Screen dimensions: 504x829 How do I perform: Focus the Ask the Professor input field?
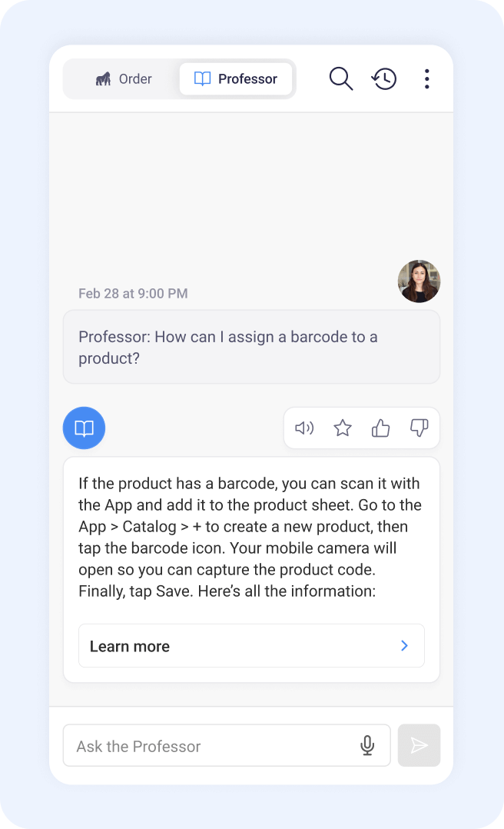[227, 745]
